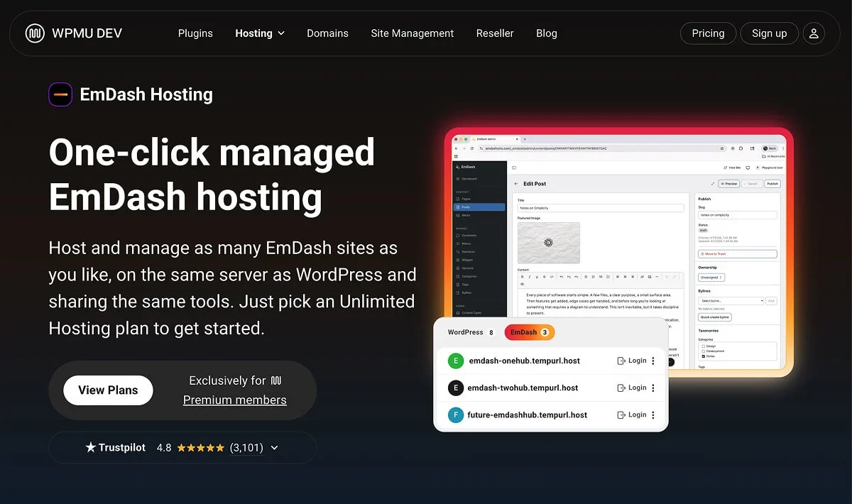Click the five-star Trustpilot rating stars
Screen dimensions: 852x504
tap(201, 448)
